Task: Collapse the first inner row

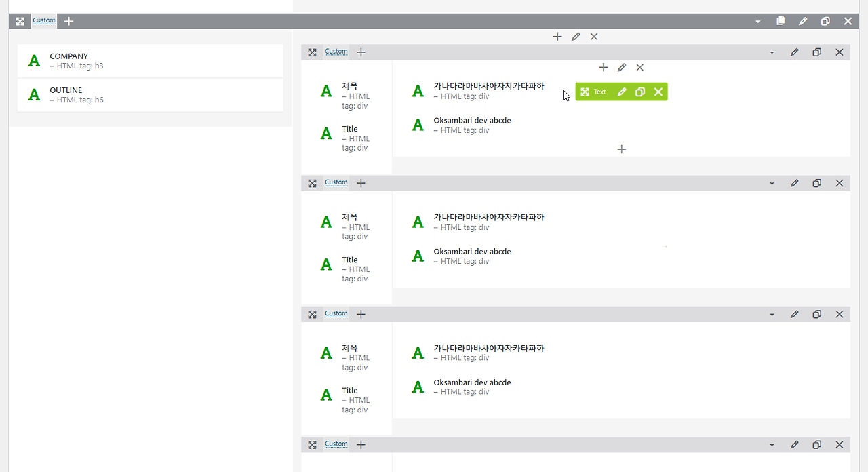Action: click(772, 52)
